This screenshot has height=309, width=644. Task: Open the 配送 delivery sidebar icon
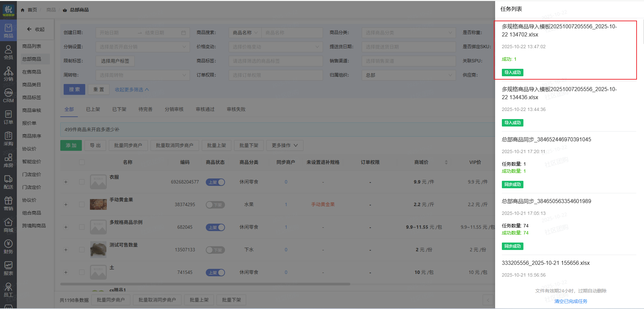coord(8,182)
